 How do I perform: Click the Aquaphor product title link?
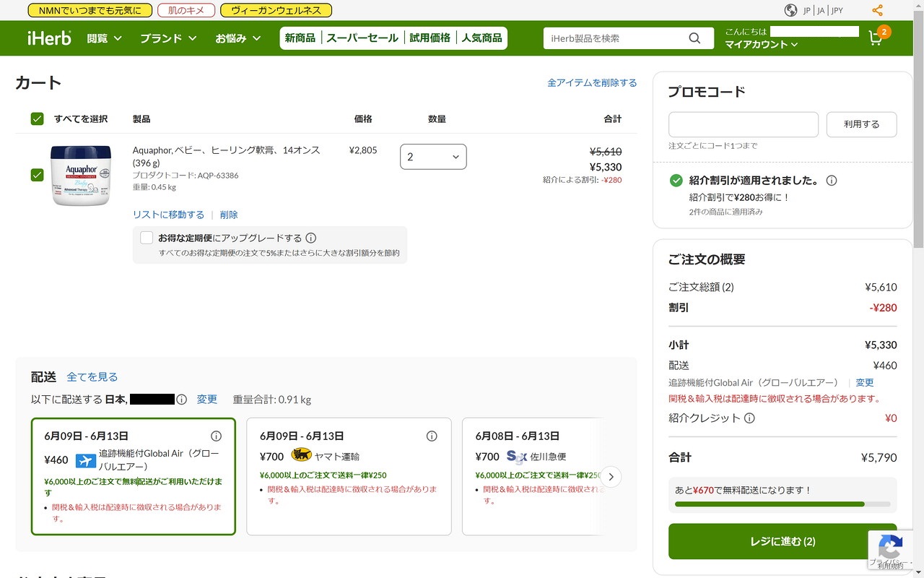pyautogui.click(x=226, y=157)
